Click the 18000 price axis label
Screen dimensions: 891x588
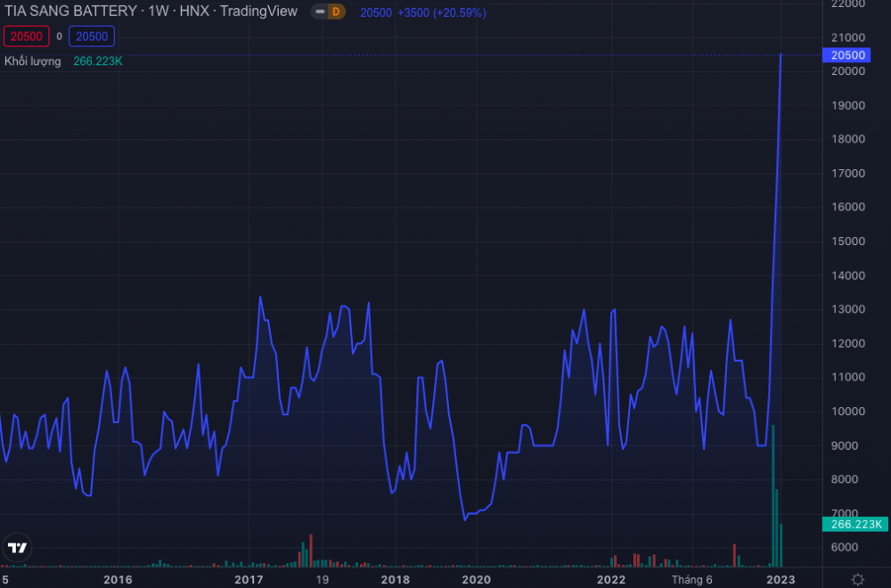848,139
